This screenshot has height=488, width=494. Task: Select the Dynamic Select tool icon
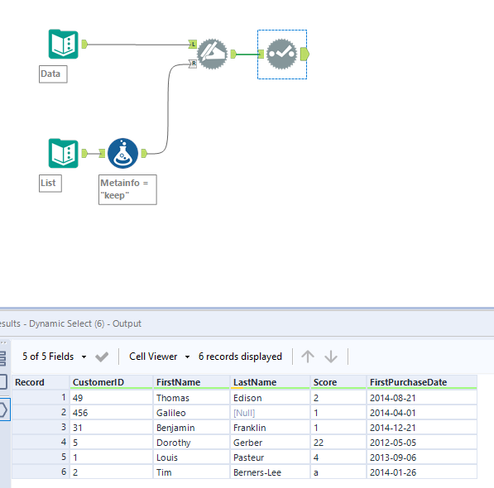282,54
